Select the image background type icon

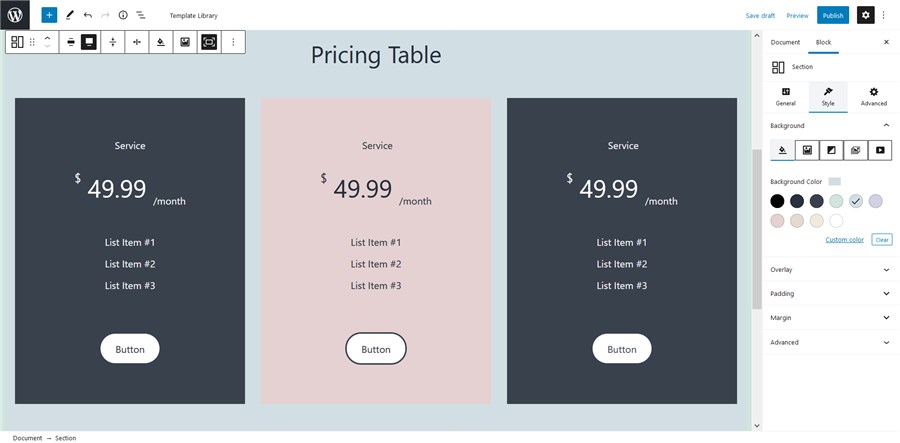[807, 150]
